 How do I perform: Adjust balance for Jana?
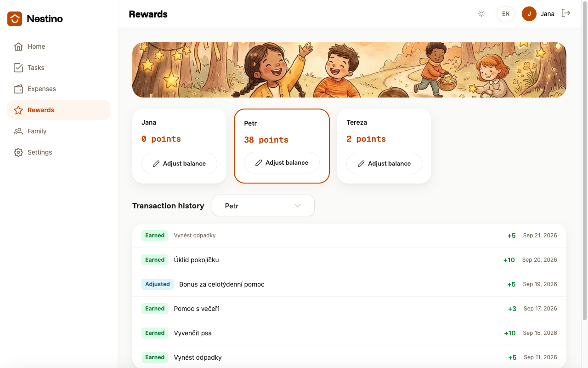pos(179,164)
